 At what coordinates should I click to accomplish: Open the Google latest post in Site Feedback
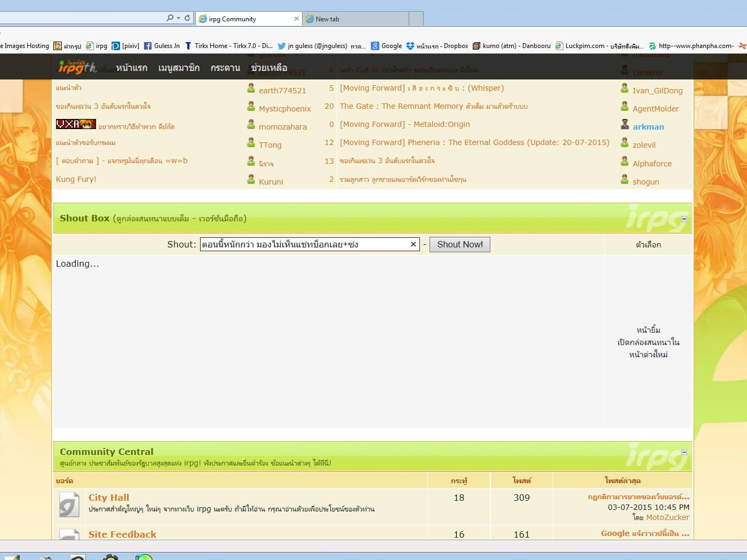645,533
